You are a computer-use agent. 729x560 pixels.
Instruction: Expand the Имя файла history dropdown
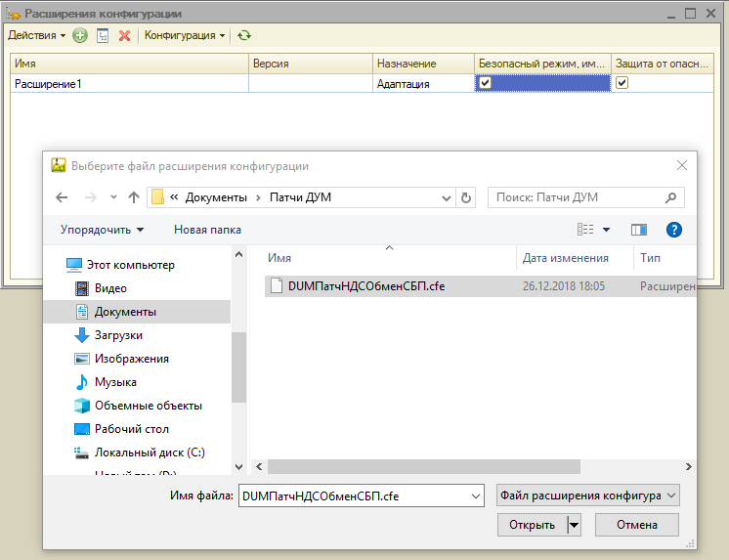pyautogui.click(x=476, y=496)
